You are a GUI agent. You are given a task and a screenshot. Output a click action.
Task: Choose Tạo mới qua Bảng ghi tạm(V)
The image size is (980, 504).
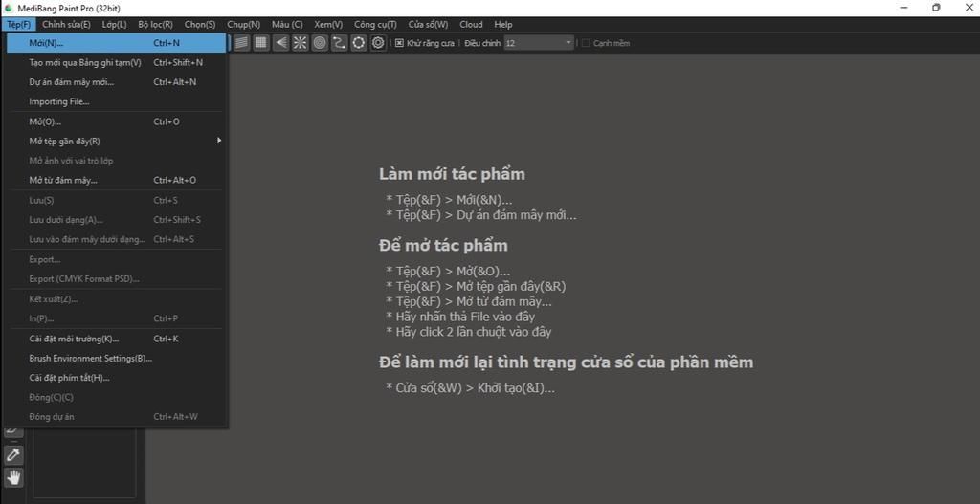[x=116, y=62]
